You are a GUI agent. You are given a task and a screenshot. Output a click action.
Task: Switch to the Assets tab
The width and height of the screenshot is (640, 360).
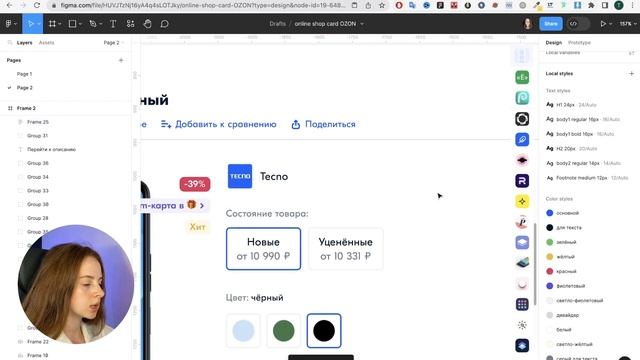click(47, 42)
